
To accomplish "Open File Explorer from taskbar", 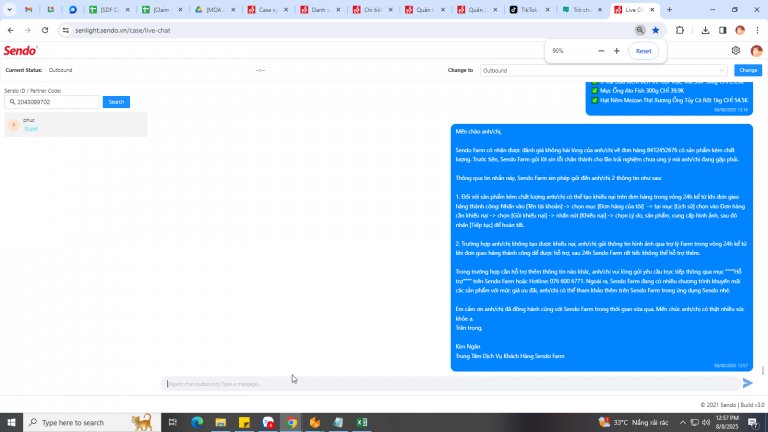I will click(220, 422).
